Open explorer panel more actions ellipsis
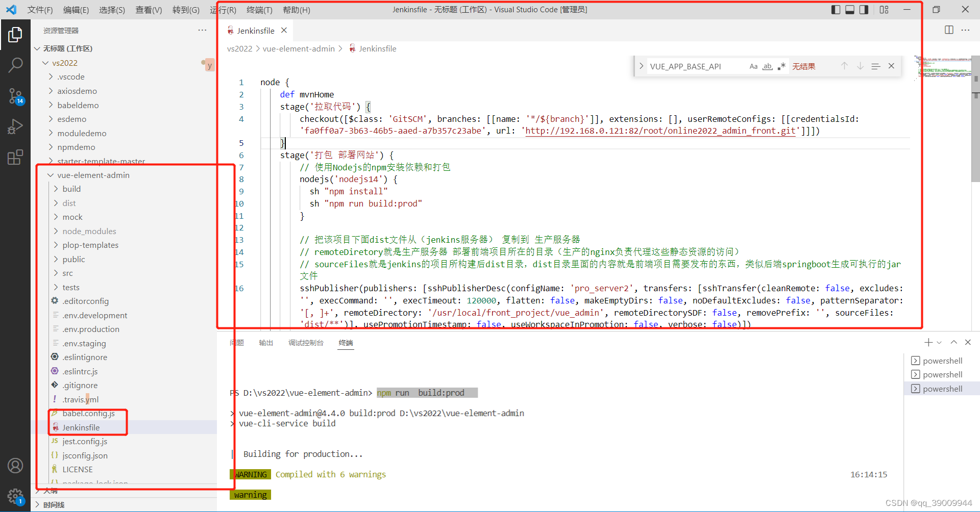This screenshot has width=980, height=512. tap(202, 31)
